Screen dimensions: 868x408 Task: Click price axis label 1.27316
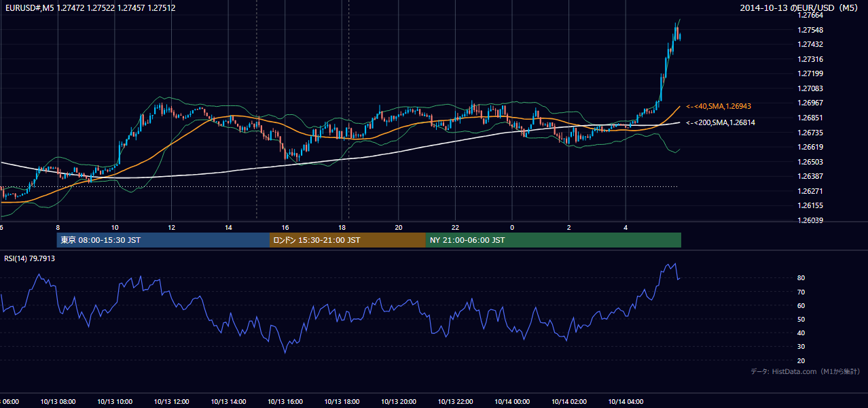[812, 59]
